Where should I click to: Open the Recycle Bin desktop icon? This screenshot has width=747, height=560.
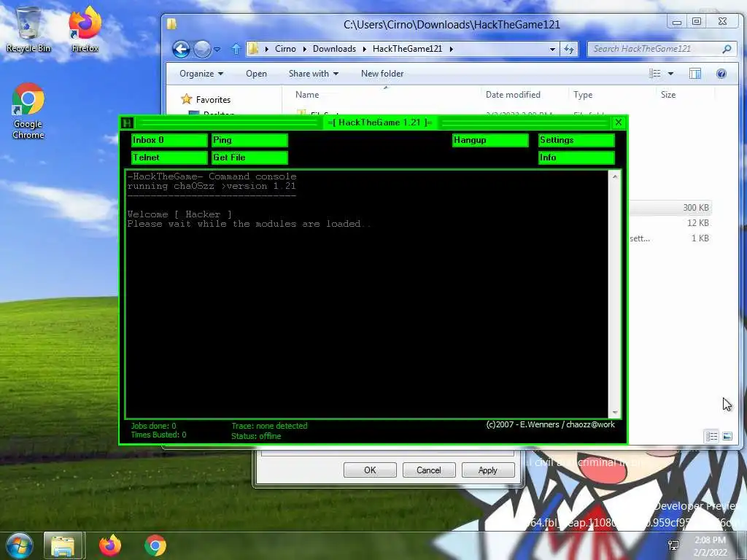coord(28,29)
